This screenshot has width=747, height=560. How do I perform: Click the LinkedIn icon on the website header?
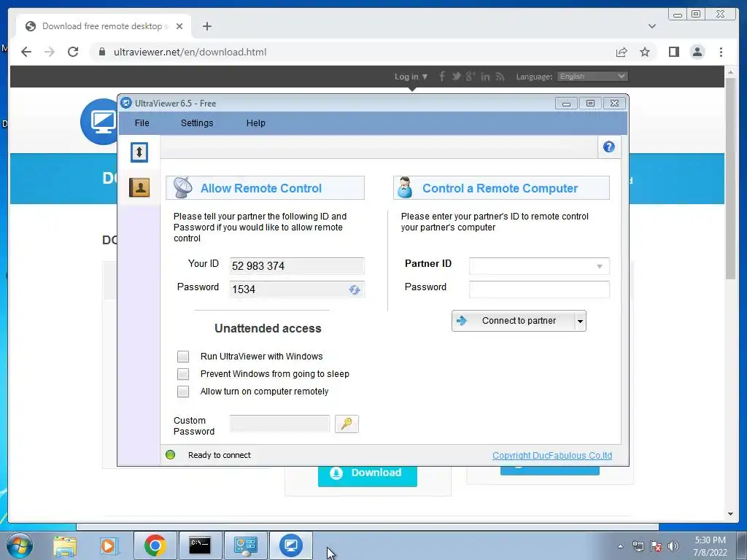[485, 76]
